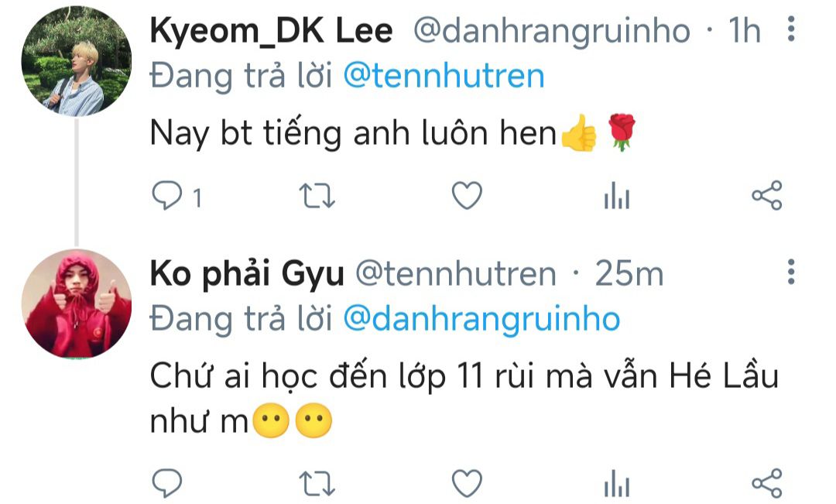Retweet Ko phải Gyu's tweet
The width and height of the screenshot is (836, 504).
tap(317, 484)
